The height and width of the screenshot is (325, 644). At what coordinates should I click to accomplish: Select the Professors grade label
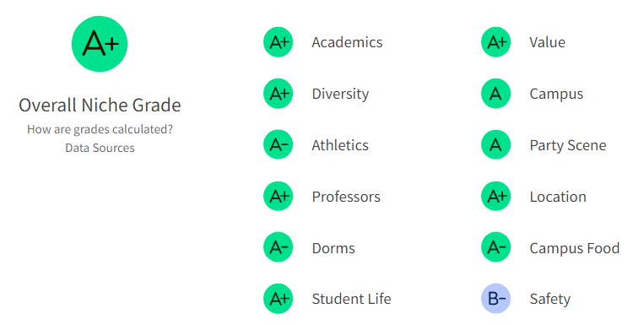[x=346, y=197]
